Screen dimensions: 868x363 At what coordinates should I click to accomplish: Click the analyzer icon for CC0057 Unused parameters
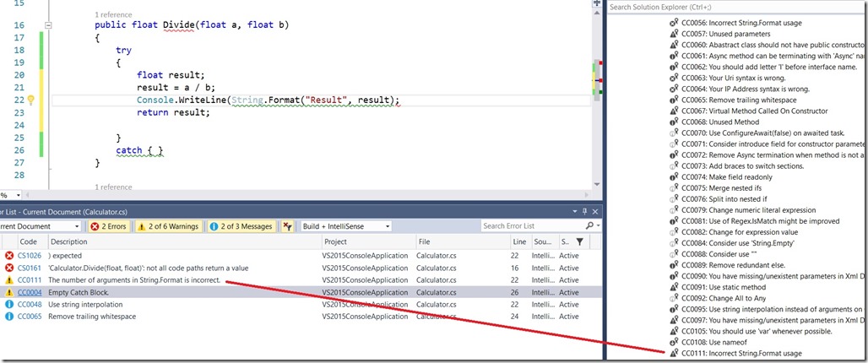coord(674,35)
